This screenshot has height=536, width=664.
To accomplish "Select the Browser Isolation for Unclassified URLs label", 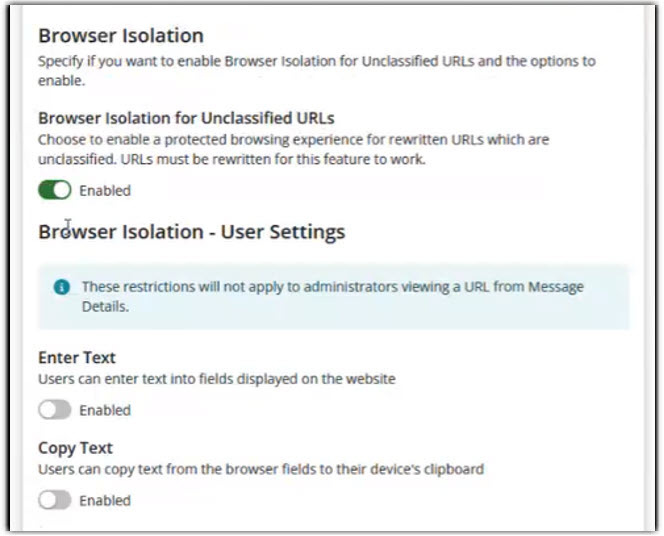I will pyautogui.click(x=186, y=118).
